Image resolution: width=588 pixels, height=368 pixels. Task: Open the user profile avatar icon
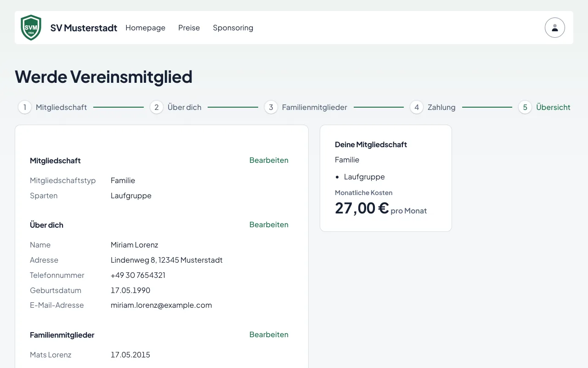(555, 28)
